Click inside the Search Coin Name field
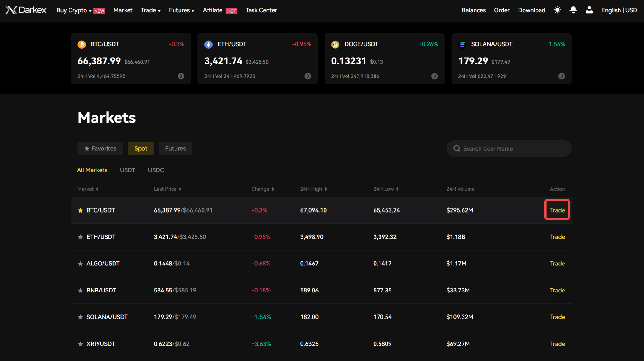644x361 pixels. point(503,148)
